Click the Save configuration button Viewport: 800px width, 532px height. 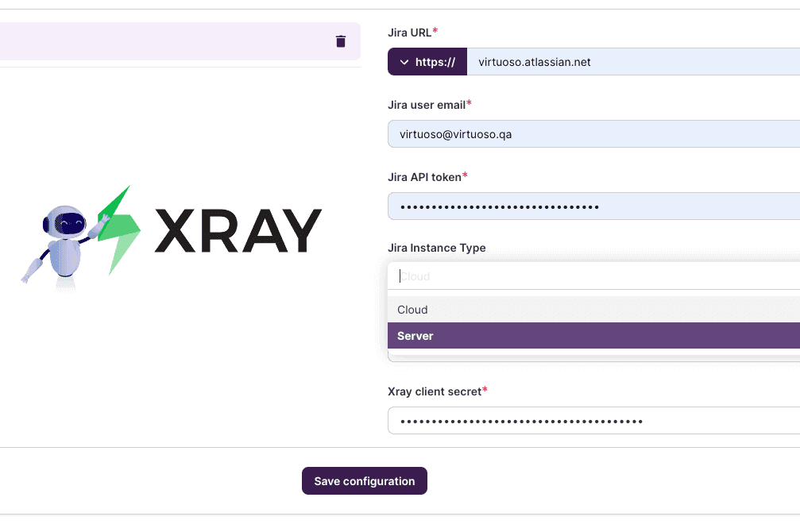coord(364,480)
